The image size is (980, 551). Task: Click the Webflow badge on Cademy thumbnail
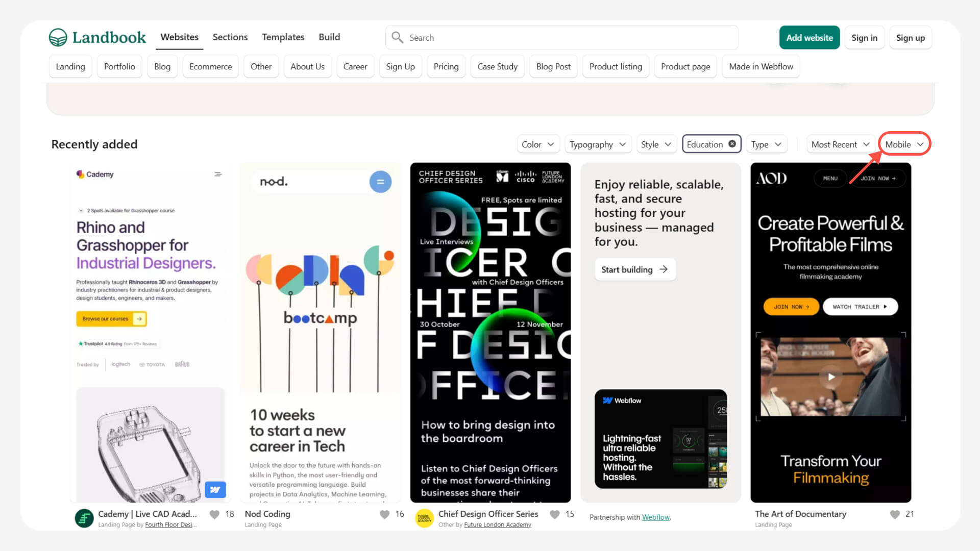(x=215, y=490)
